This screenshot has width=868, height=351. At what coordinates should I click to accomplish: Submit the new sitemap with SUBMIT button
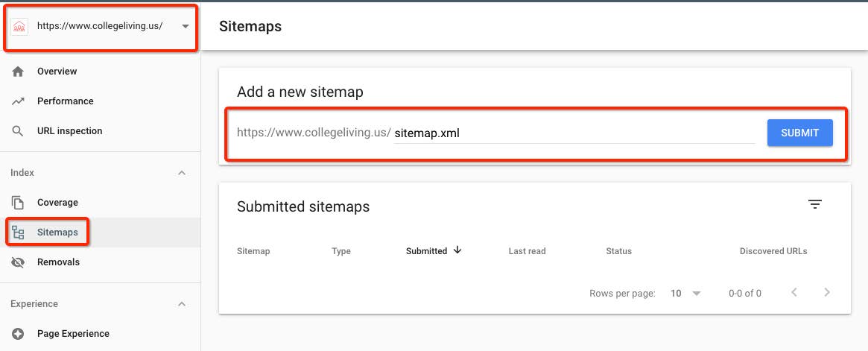point(800,133)
